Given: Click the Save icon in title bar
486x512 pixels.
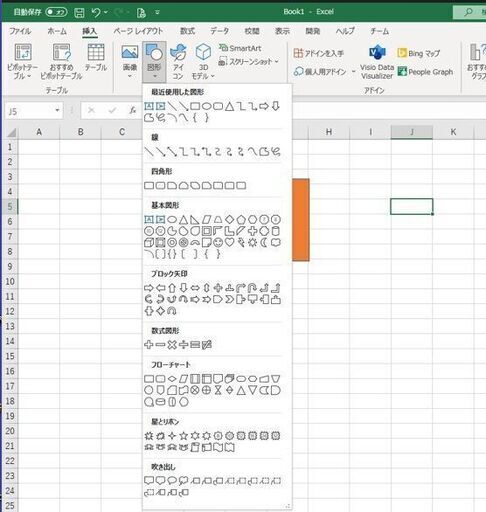Looking at the screenshot, I should [79, 13].
